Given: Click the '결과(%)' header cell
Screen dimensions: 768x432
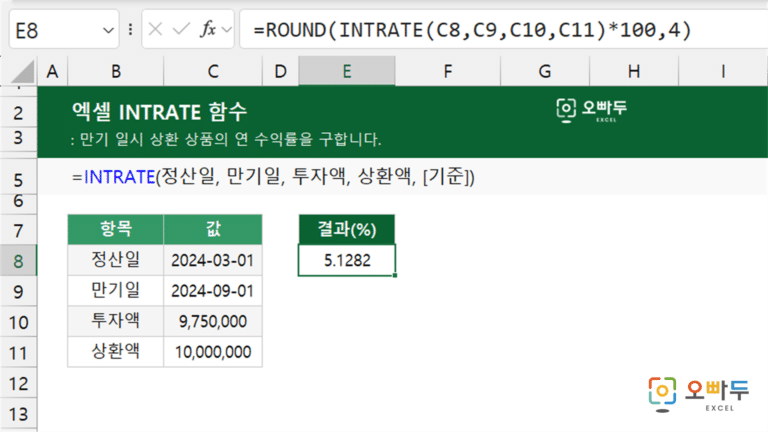Looking at the screenshot, I should [x=347, y=229].
